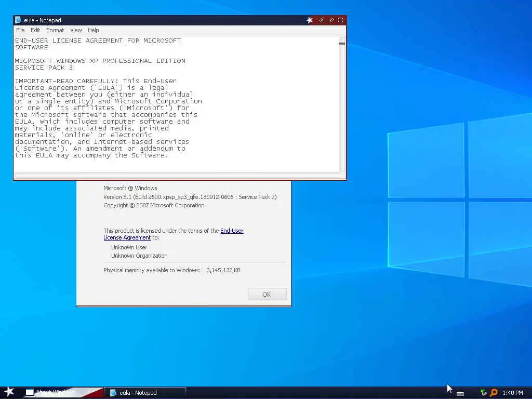The image size is (532, 399).
Task: Open the star Start button on taskbar
Action: click(9, 392)
